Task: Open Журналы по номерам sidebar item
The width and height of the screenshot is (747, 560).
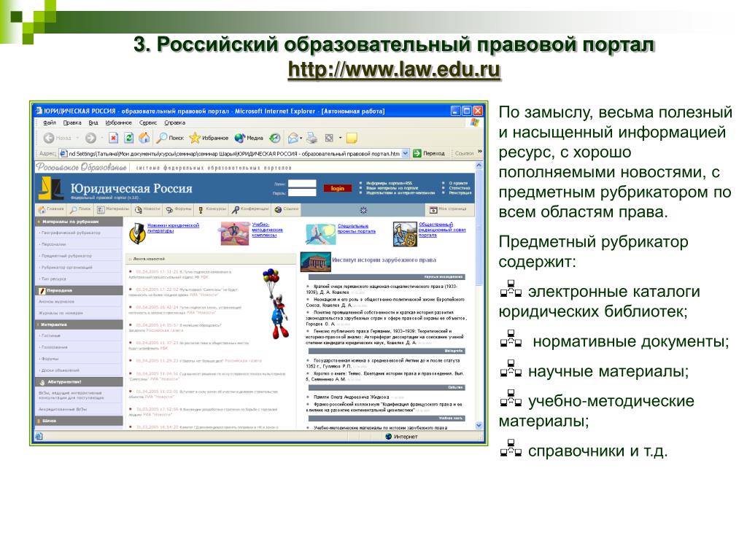Action: click(x=61, y=314)
